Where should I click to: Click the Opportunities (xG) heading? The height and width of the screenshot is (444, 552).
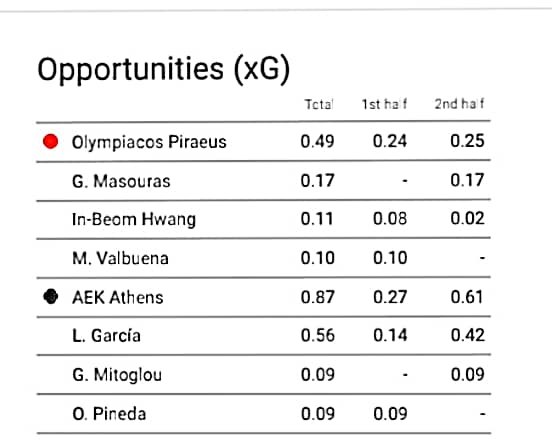click(x=164, y=70)
